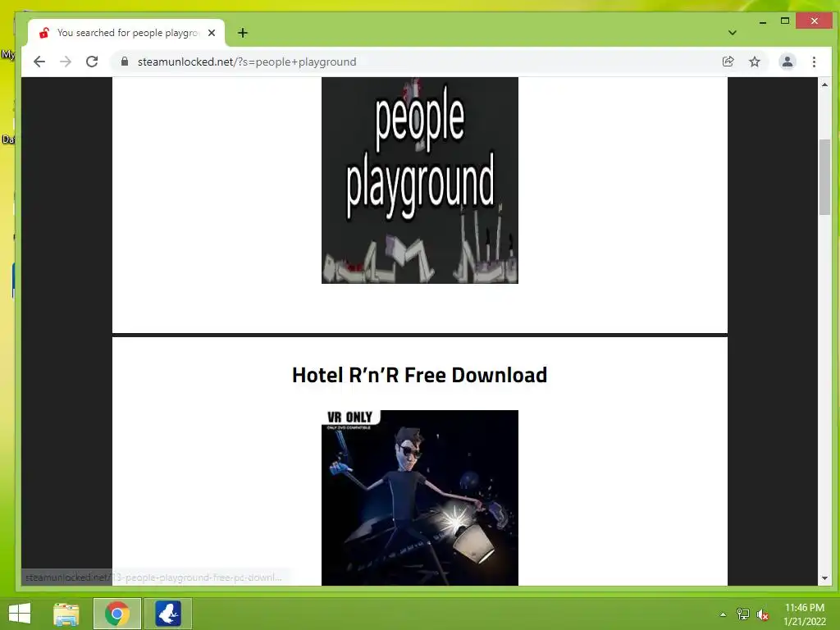The image size is (840, 630).
Task: Open the blue frog app on taskbar
Action: 168,614
